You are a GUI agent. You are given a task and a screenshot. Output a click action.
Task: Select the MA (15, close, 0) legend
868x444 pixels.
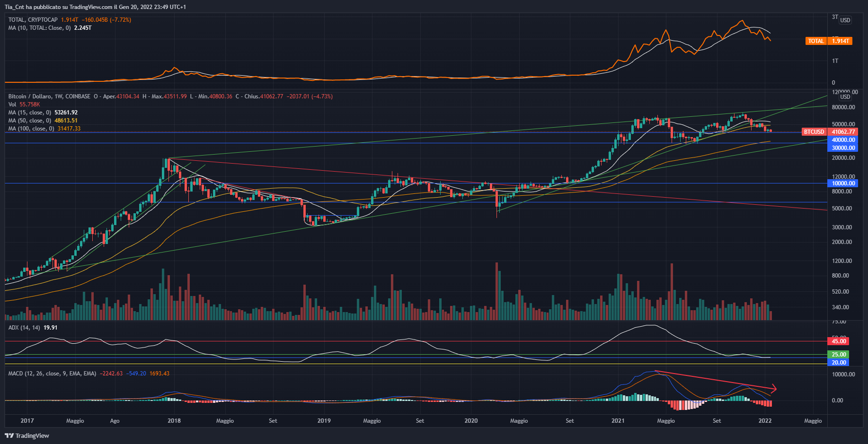pos(30,113)
